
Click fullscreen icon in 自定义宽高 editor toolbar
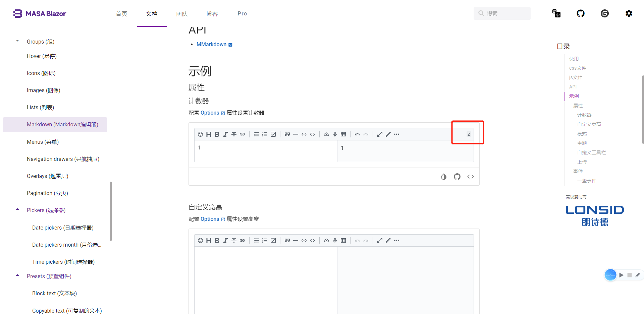pos(380,241)
